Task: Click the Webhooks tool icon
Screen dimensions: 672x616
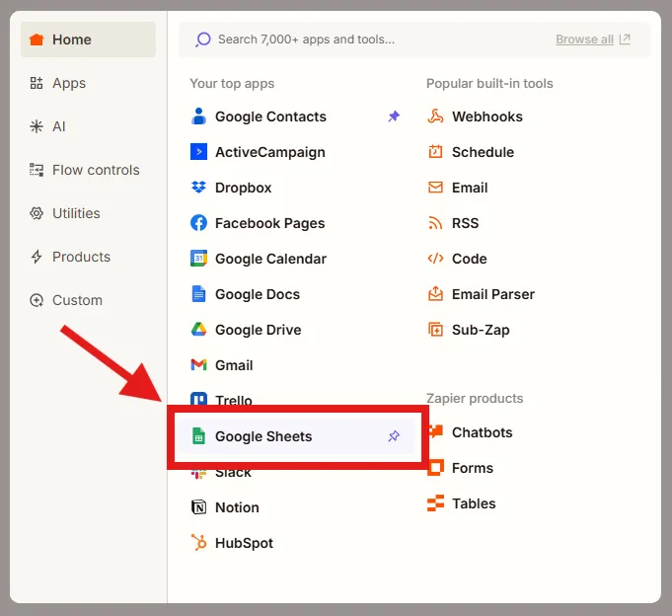Action: coord(435,116)
